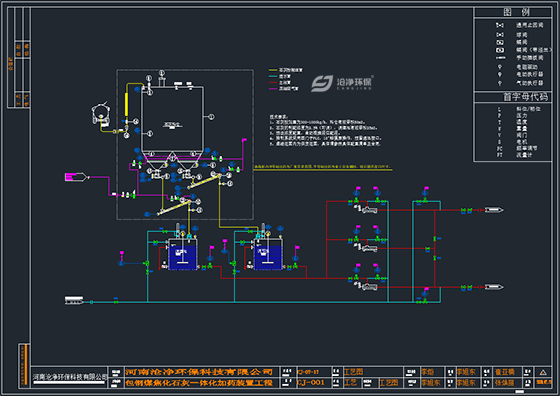Screen dimensions: 560x396
Task: Click the 首字母代码 header
Action: tap(525, 97)
